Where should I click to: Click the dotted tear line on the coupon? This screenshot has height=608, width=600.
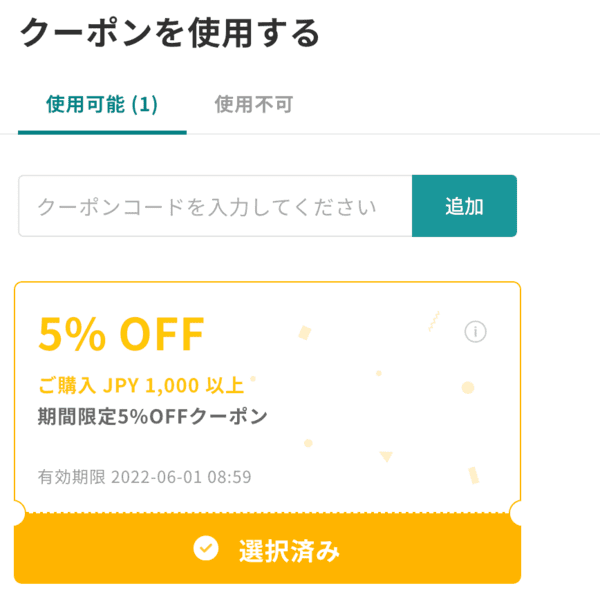[x=267, y=513]
